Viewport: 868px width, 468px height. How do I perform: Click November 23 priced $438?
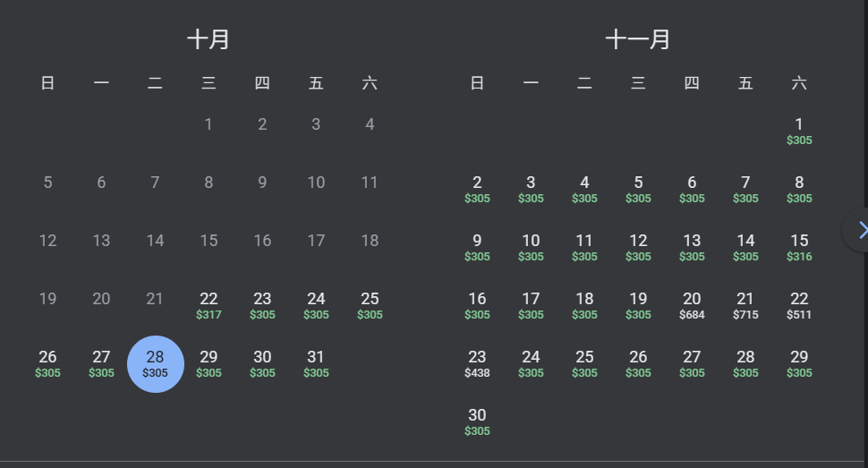click(477, 364)
